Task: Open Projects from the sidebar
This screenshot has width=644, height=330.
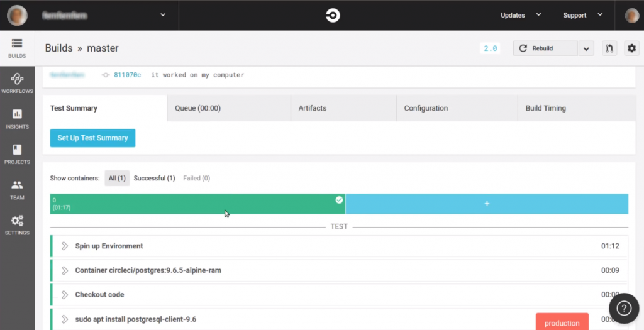Action: 17,153
